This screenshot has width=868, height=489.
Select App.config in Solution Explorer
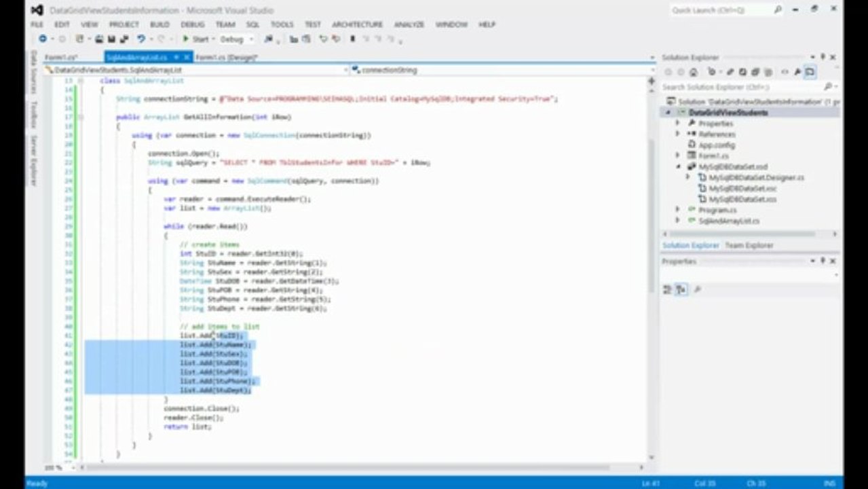716,145
